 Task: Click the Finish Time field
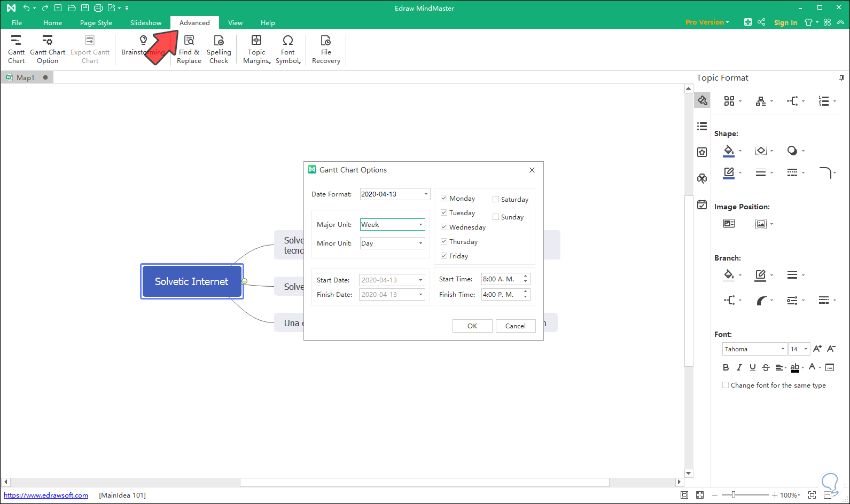click(505, 294)
